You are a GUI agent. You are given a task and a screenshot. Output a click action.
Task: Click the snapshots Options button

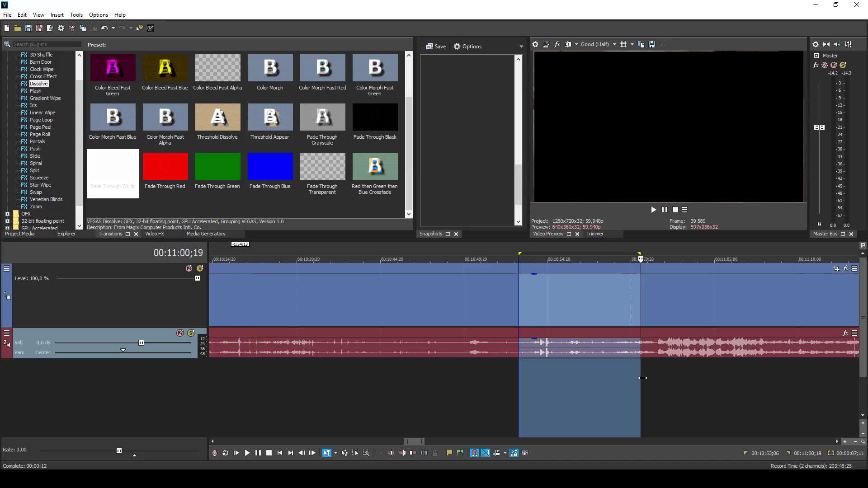click(467, 47)
